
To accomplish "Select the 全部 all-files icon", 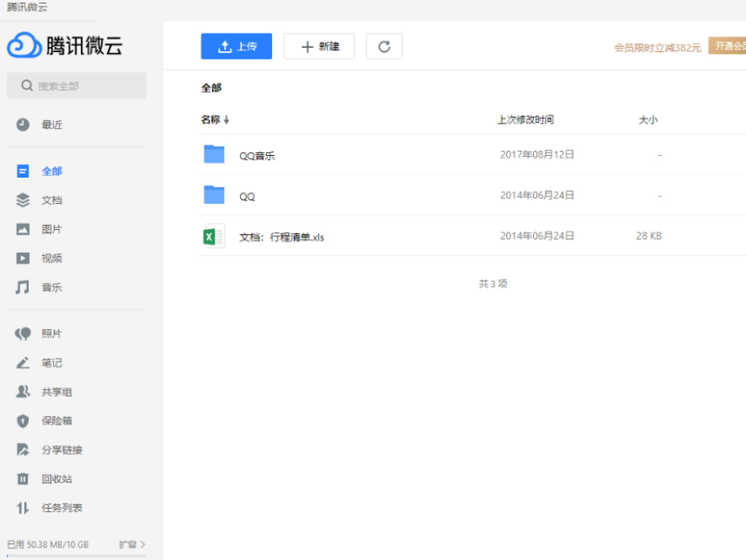I will click(x=23, y=171).
